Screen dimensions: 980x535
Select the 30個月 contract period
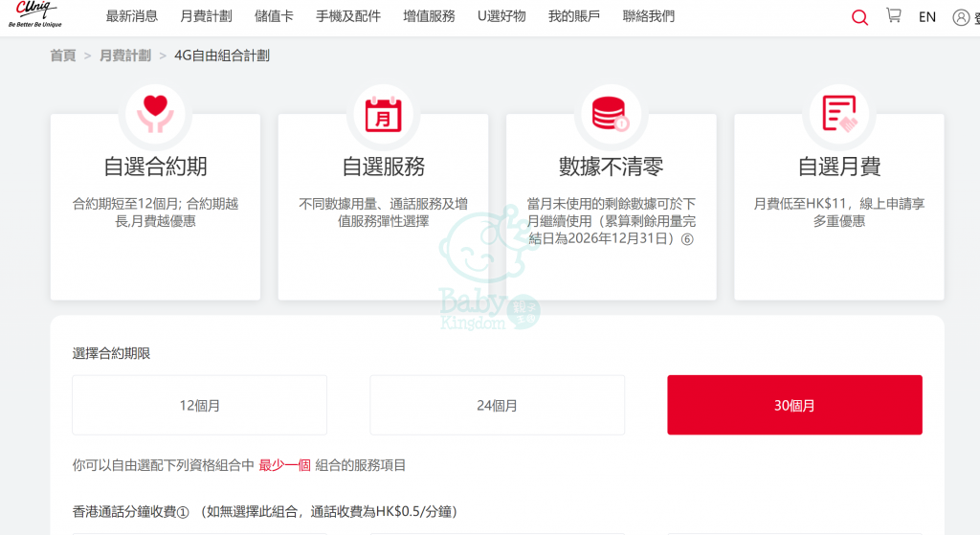pyautogui.click(x=794, y=405)
